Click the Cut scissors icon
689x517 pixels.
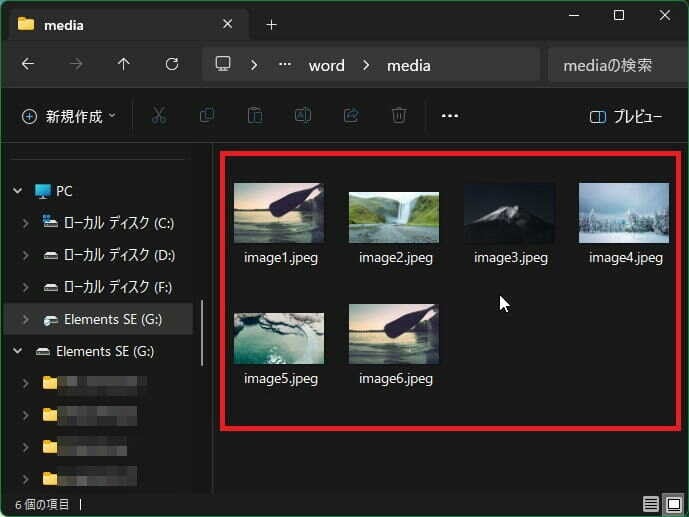coord(158,116)
